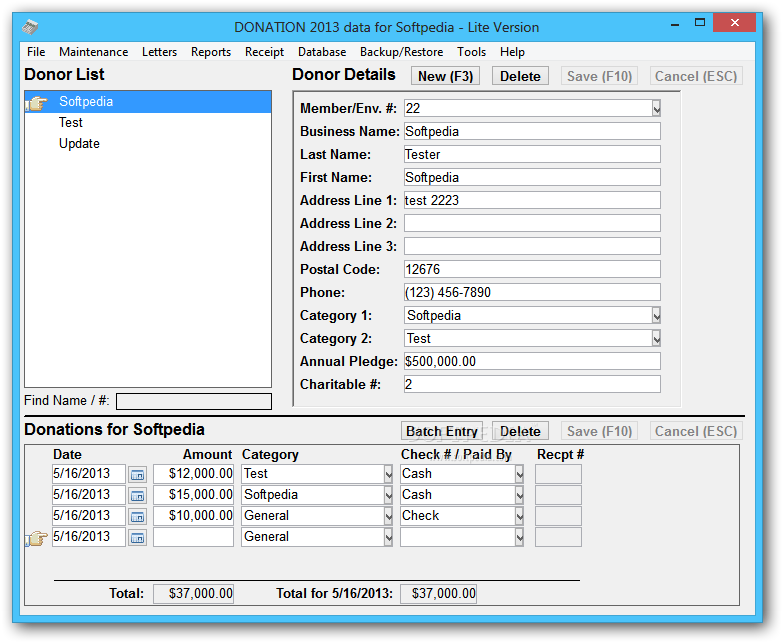Click the $12,000.00 amount field
The height and width of the screenshot is (643, 783).
point(193,474)
